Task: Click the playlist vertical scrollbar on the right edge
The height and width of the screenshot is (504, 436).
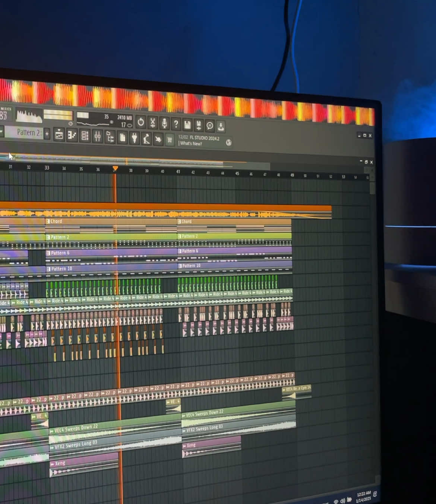Action: [x=372, y=188]
